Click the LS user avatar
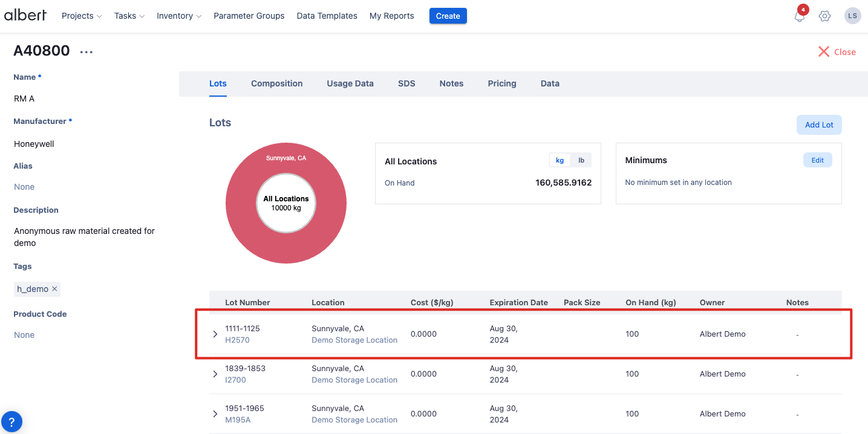868x434 pixels. (852, 16)
